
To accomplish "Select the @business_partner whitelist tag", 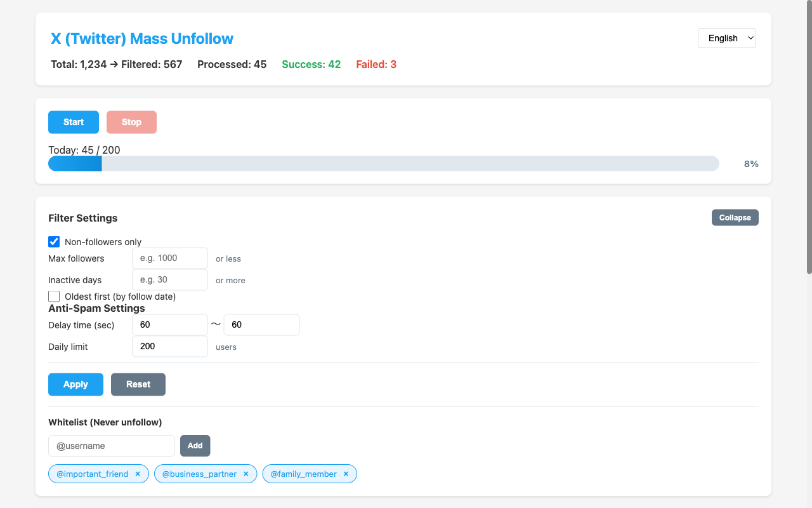I will coord(206,474).
